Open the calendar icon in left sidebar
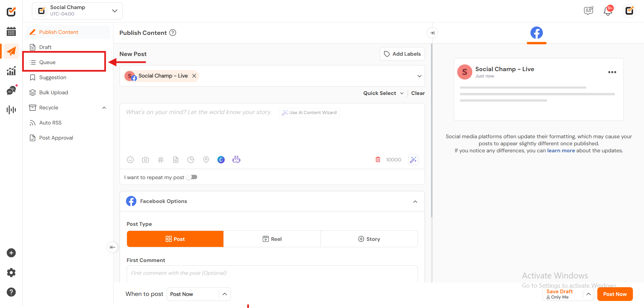The height and width of the screenshot is (308, 644). (x=11, y=32)
